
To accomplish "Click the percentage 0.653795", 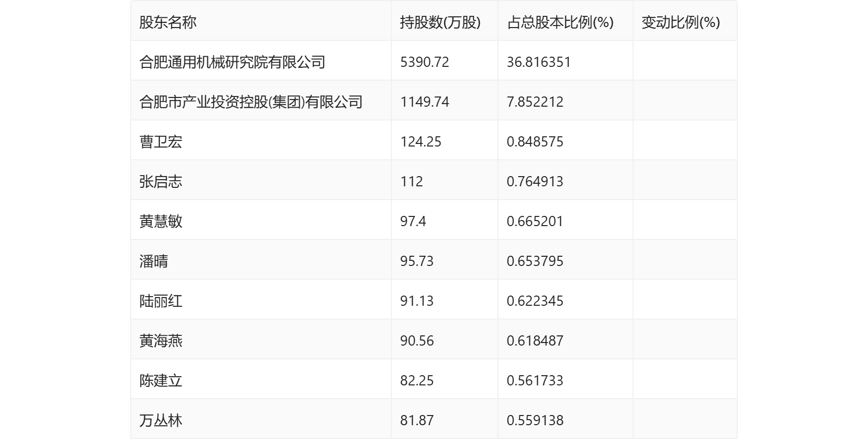I will 535,261.
